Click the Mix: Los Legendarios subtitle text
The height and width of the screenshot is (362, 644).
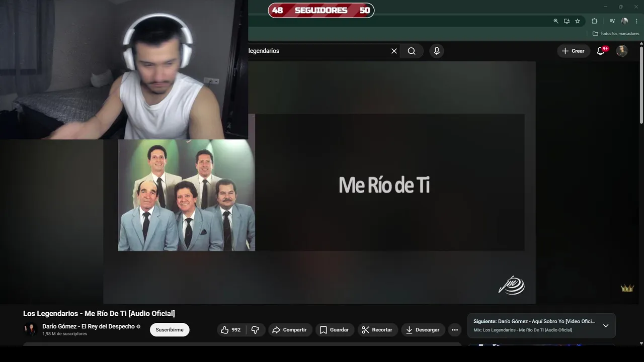pos(523,330)
